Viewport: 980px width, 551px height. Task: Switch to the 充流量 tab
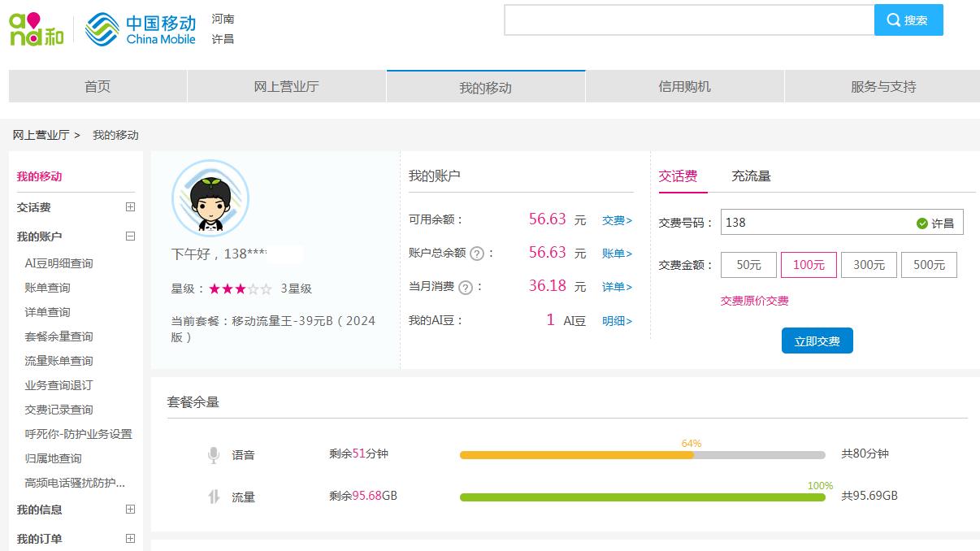pyautogui.click(x=751, y=176)
